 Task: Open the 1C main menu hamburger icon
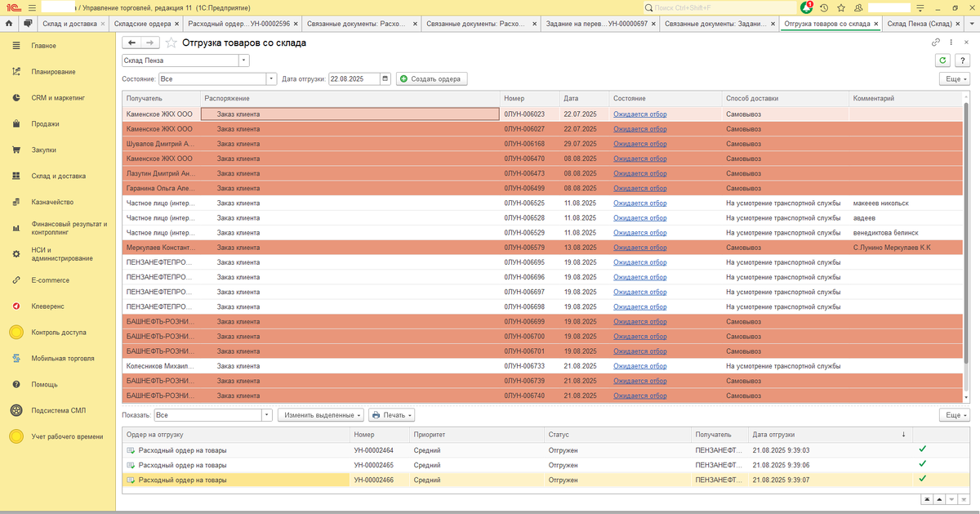[32, 7]
